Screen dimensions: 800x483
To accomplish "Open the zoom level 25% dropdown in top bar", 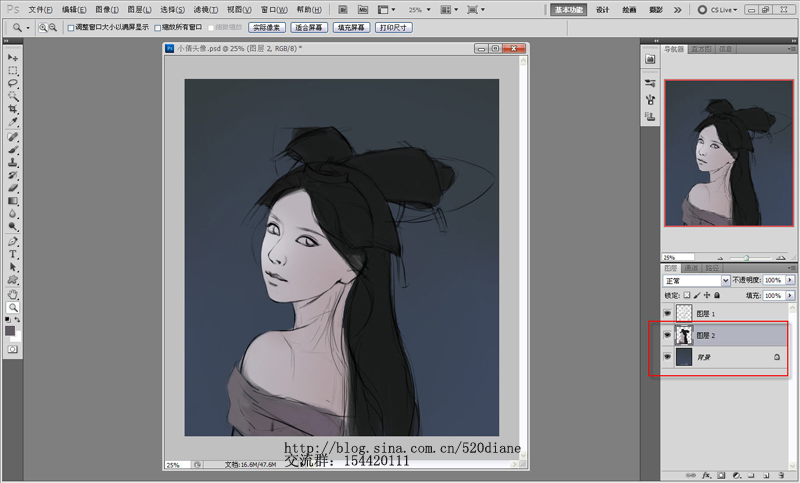I will tap(420, 9).
